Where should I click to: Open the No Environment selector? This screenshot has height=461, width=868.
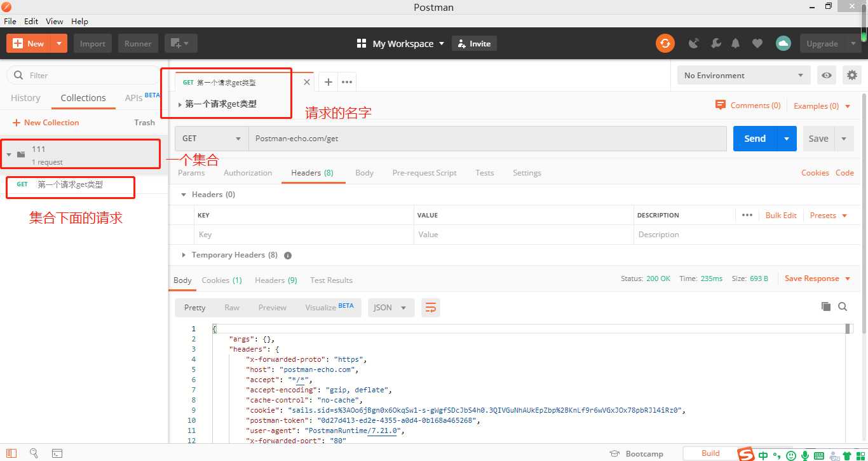744,75
